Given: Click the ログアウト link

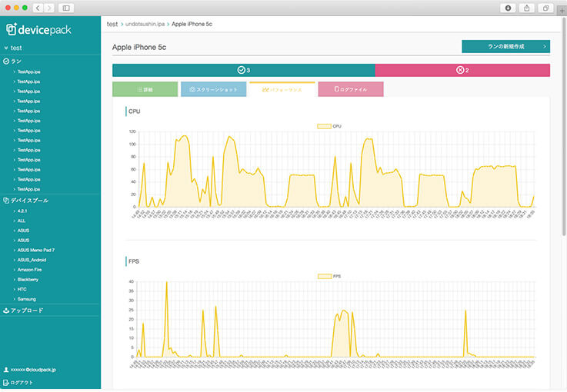Looking at the screenshot, I should pyautogui.click(x=22, y=382).
